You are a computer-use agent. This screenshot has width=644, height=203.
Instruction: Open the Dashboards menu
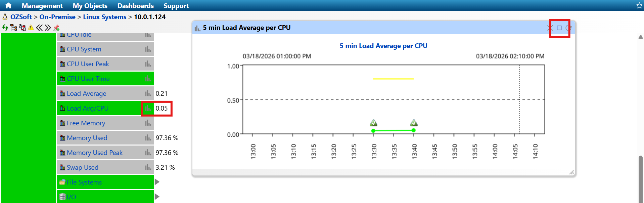(x=135, y=6)
